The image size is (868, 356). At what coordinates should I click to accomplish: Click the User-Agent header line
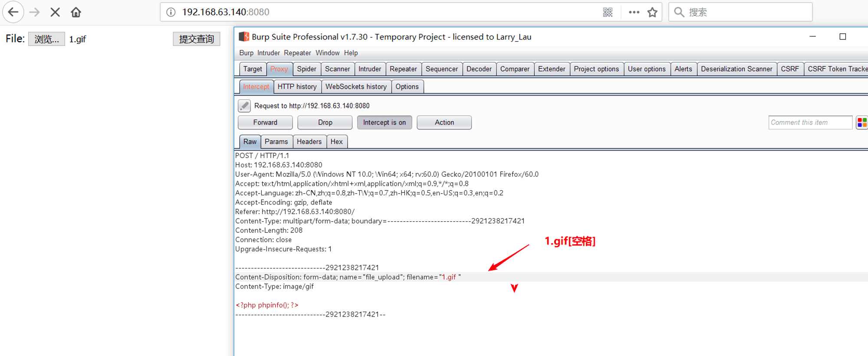coord(387,174)
